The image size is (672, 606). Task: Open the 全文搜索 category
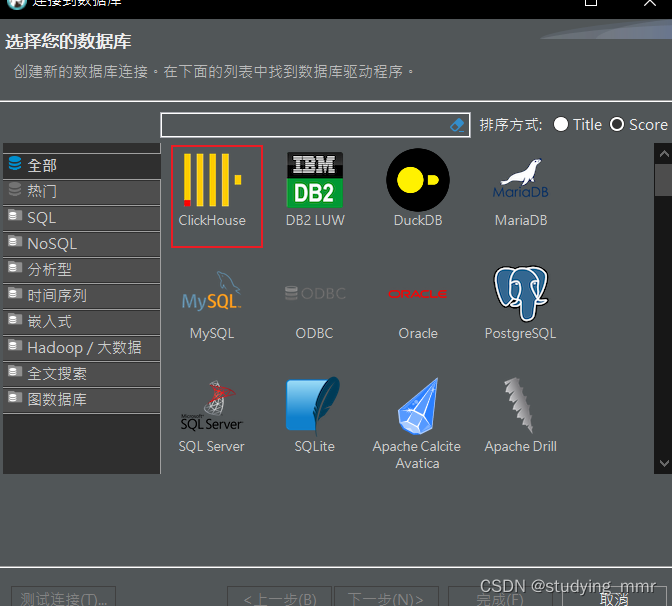[x=81, y=374]
